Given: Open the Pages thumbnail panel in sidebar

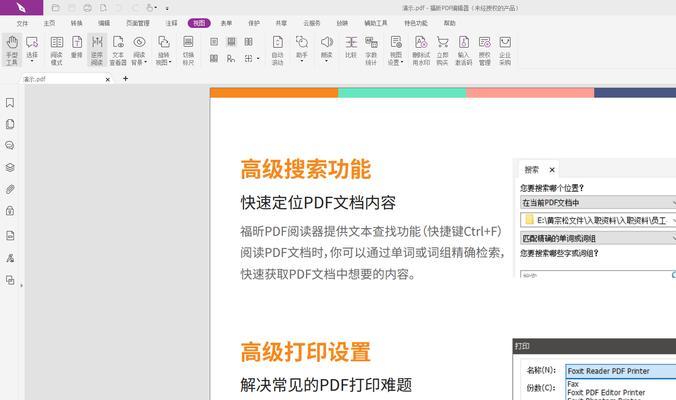Looking at the screenshot, I should click(10, 124).
